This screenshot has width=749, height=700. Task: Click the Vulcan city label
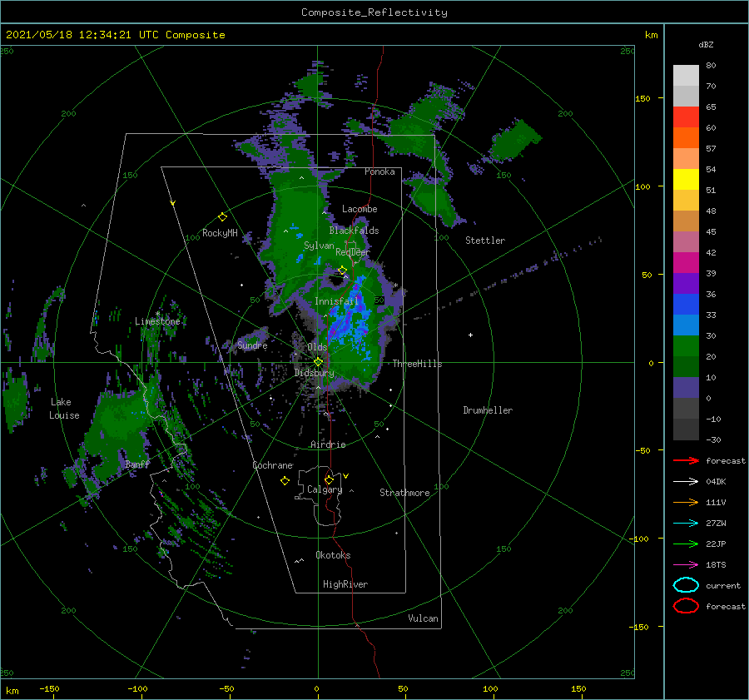[x=423, y=618]
